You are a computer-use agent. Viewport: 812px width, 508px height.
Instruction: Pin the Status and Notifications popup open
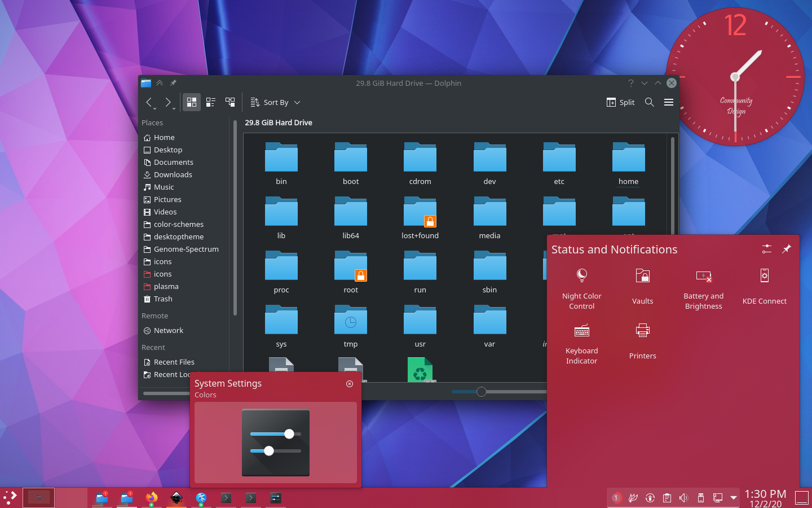tap(787, 249)
